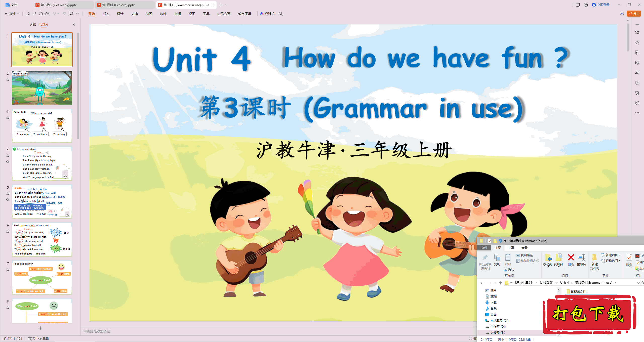Open Explorer address bar history dropdown
Image resolution: width=644 pixels, height=342 pixels.
point(638,283)
